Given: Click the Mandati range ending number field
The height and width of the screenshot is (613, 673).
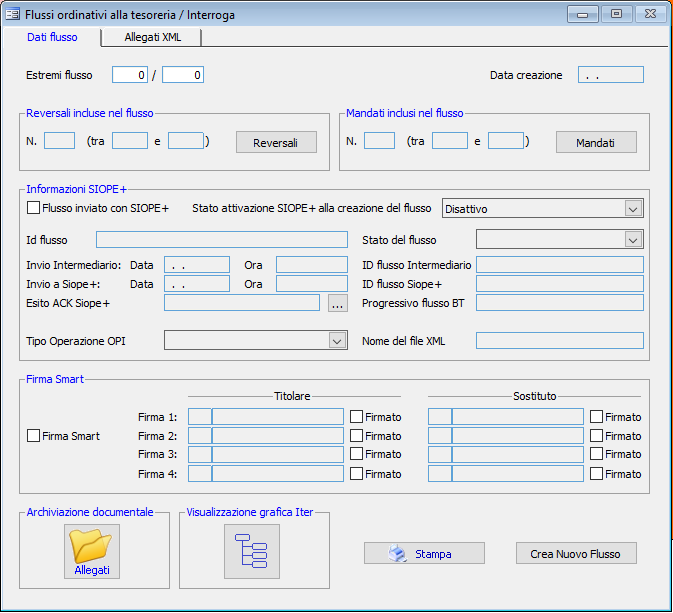Looking at the screenshot, I should (506, 141).
